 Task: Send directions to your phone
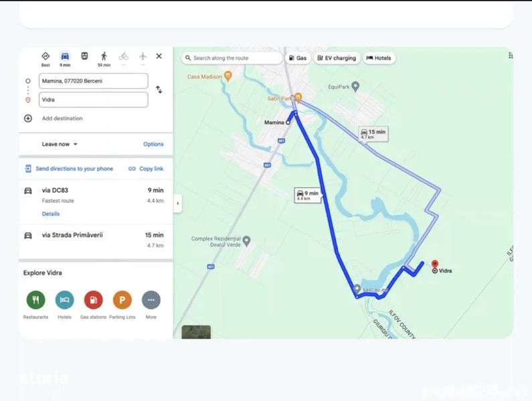point(69,169)
